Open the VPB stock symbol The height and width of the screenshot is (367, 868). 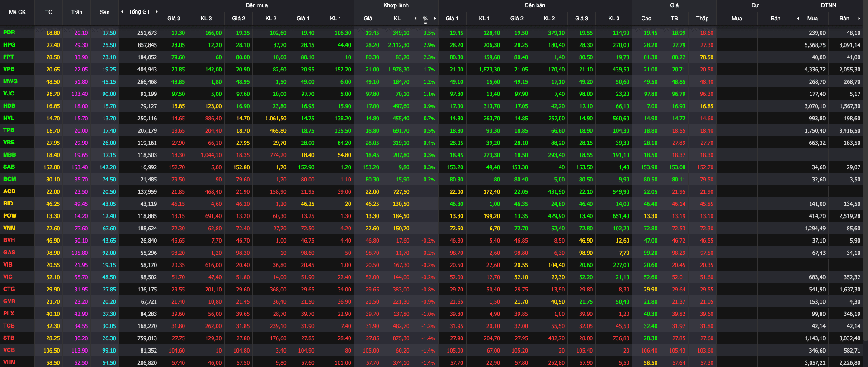tap(9, 69)
